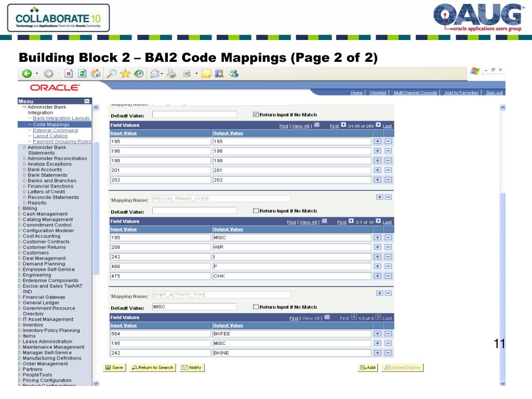Click the browser Forward arrow
532x399 pixels.
(48, 74)
